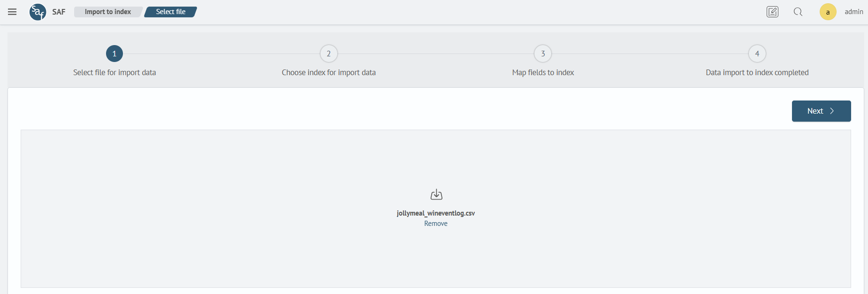Click step 2 circle in wizard
The image size is (868, 294).
click(329, 54)
